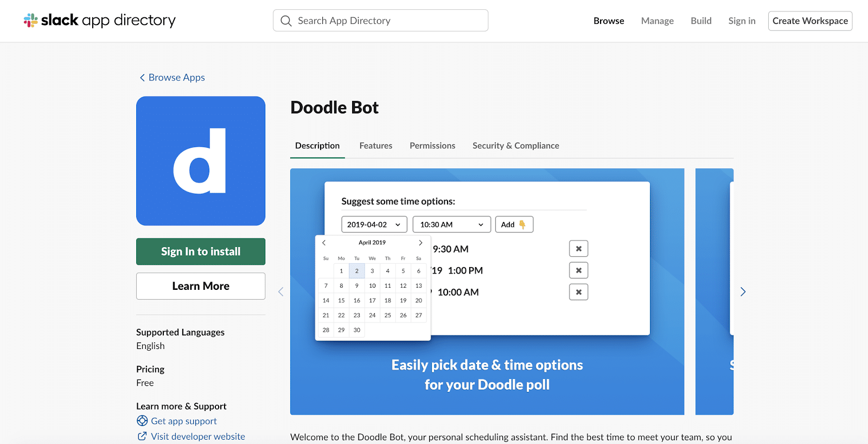Show previous screenshot with left arrow
Screen dimensions: 868x444
tap(280, 291)
